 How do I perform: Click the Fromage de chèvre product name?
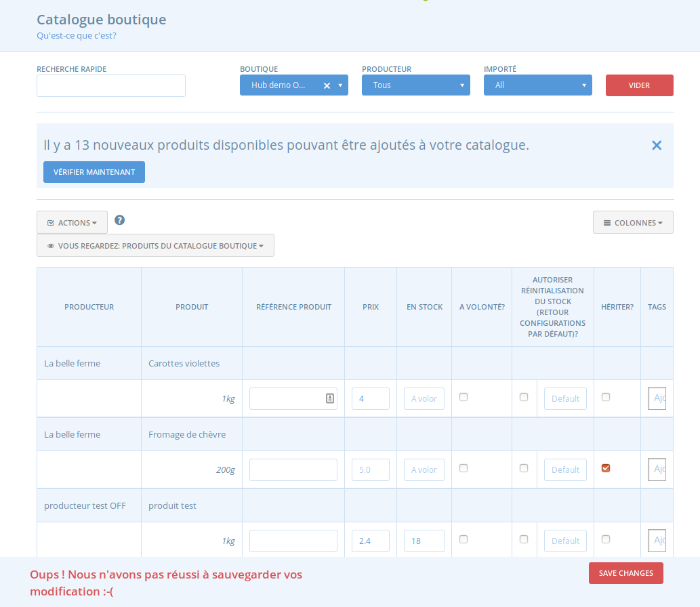click(x=187, y=435)
